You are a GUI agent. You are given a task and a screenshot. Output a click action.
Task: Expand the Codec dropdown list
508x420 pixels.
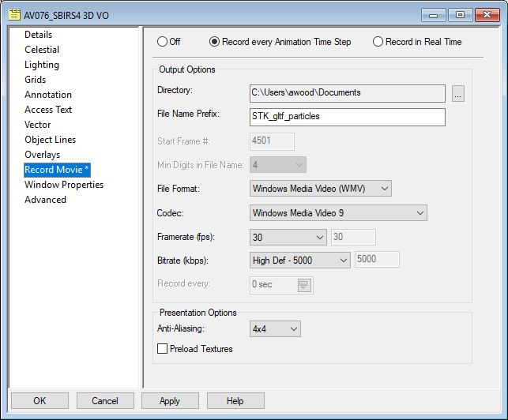[338, 213]
